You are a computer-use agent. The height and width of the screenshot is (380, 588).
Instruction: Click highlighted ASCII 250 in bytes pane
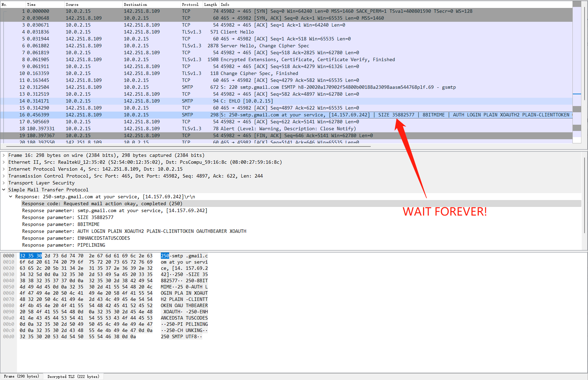(x=165, y=256)
